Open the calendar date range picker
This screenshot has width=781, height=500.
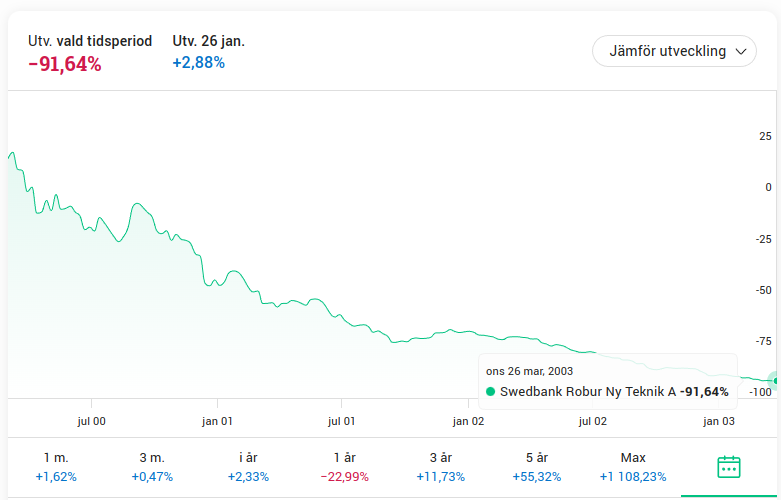point(729,467)
